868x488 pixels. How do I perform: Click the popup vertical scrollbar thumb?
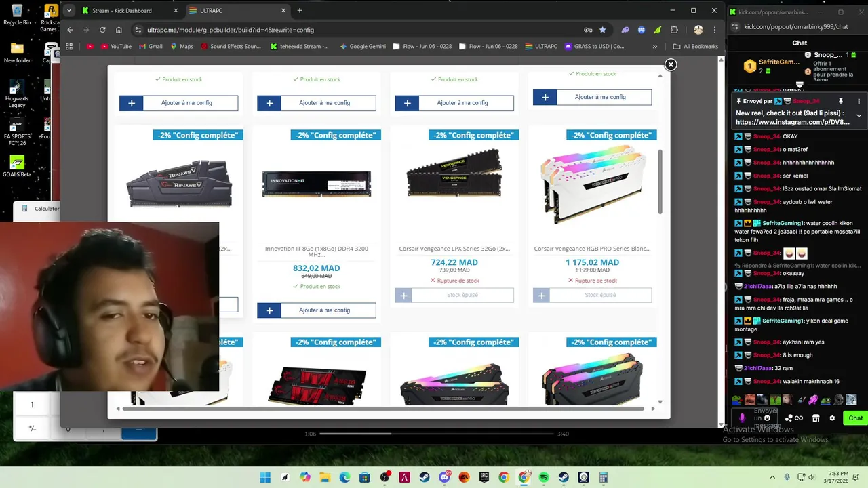[x=660, y=182]
